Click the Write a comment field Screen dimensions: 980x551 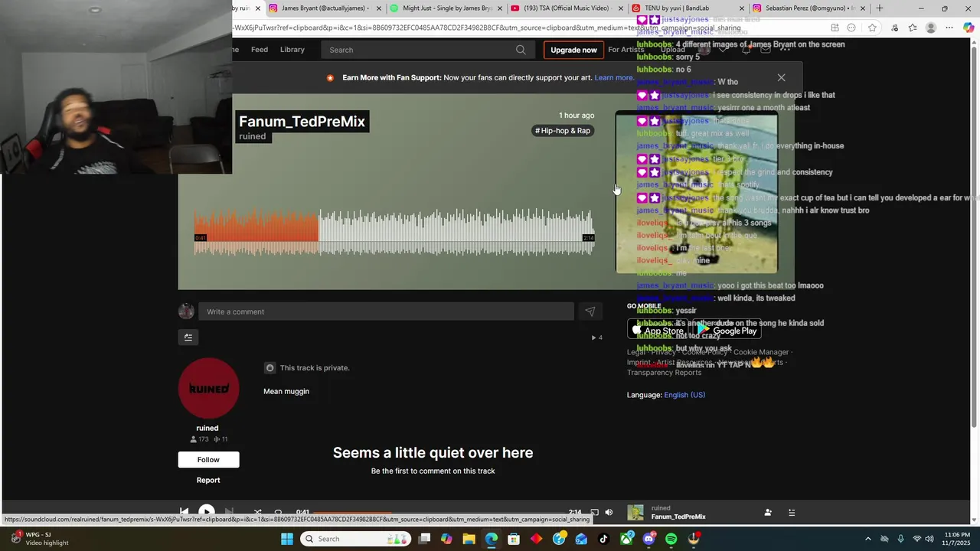coord(386,311)
